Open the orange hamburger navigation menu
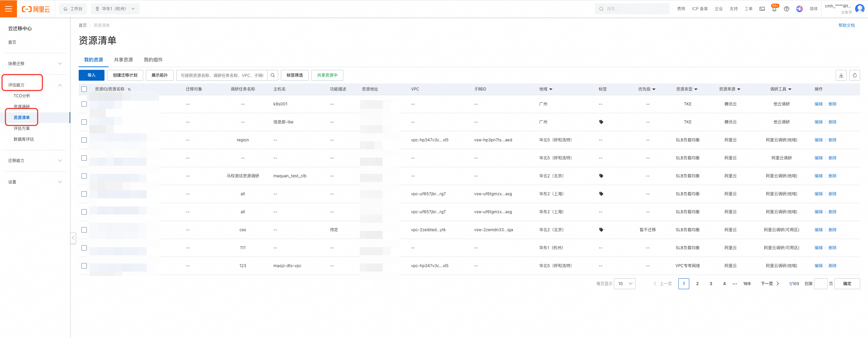 click(8, 9)
